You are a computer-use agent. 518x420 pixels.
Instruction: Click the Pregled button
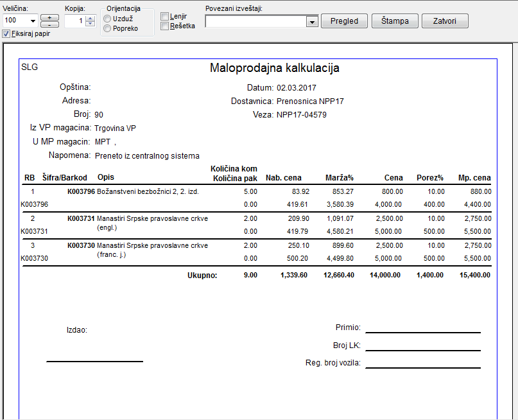tap(344, 21)
